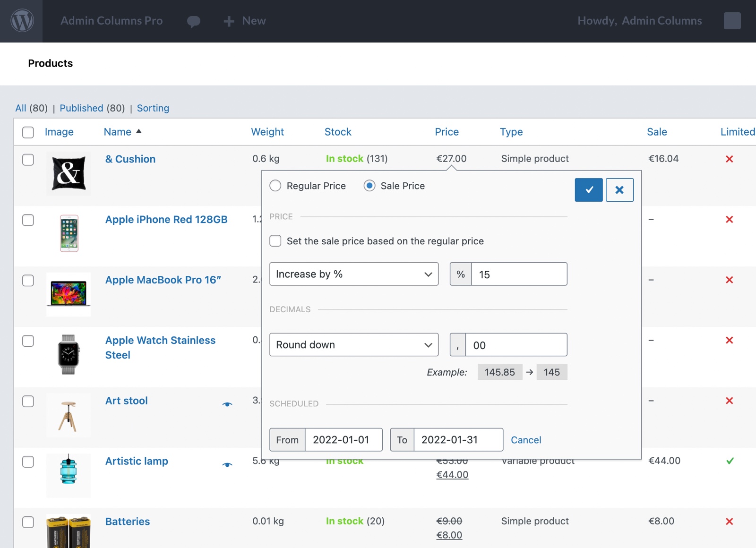The width and height of the screenshot is (756, 548).
Task: Click red X in Batteries row
Action: [729, 522]
